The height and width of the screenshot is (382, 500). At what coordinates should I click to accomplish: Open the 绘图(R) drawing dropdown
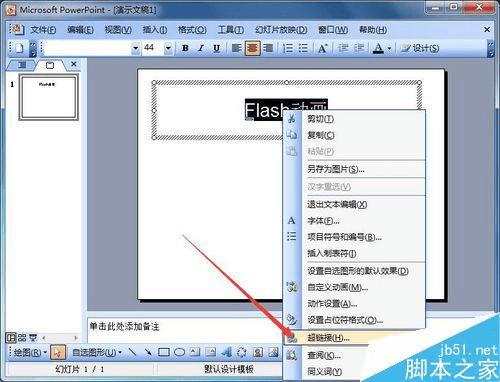coord(30,352)
